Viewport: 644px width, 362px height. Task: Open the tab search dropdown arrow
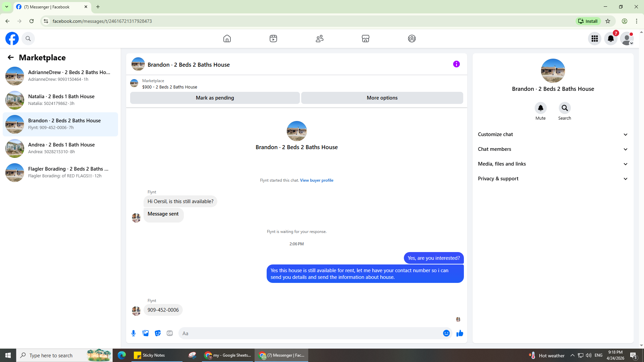click(7, 7)
